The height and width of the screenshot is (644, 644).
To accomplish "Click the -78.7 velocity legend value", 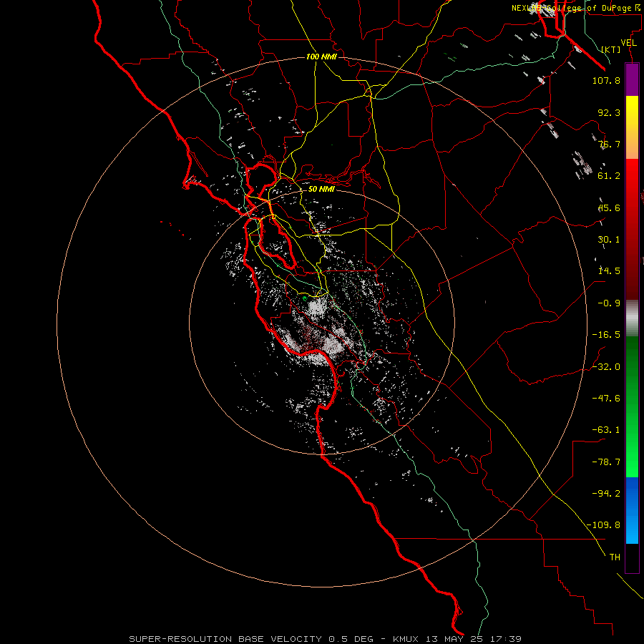I will 606,462.
